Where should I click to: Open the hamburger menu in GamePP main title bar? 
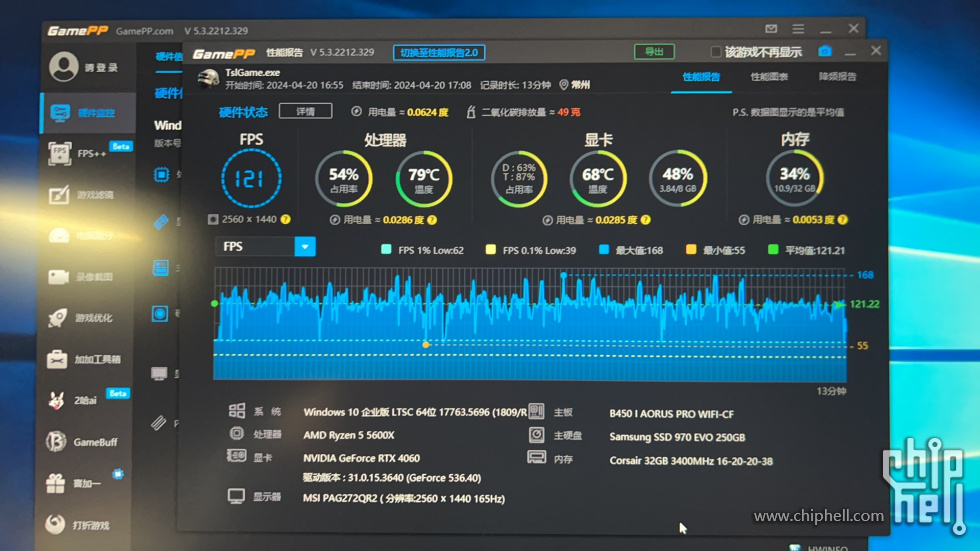798,29
